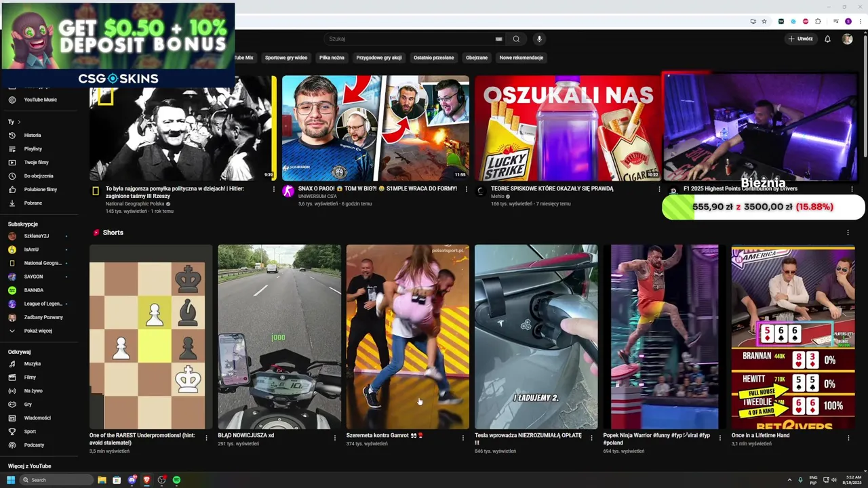The width and height of the screenshot is (868, 488).
Task: Click the search magnifier button
Action: (516, 39)
